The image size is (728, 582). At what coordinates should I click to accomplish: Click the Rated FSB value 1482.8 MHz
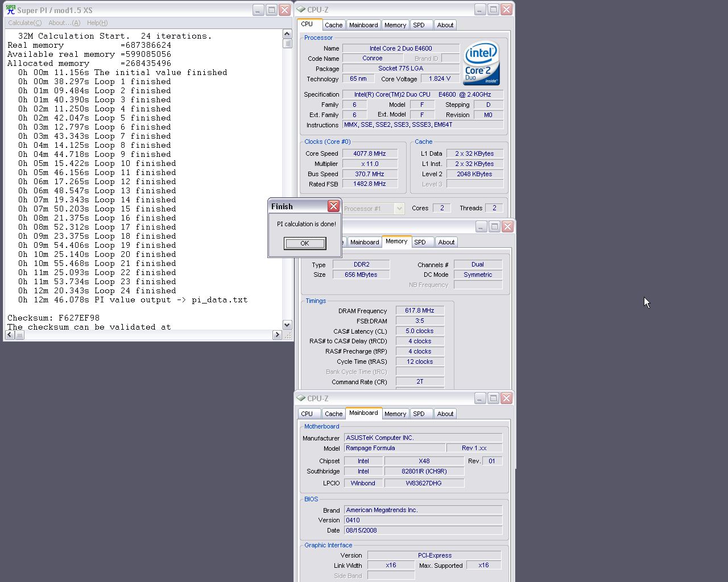[x=370, y=184]
